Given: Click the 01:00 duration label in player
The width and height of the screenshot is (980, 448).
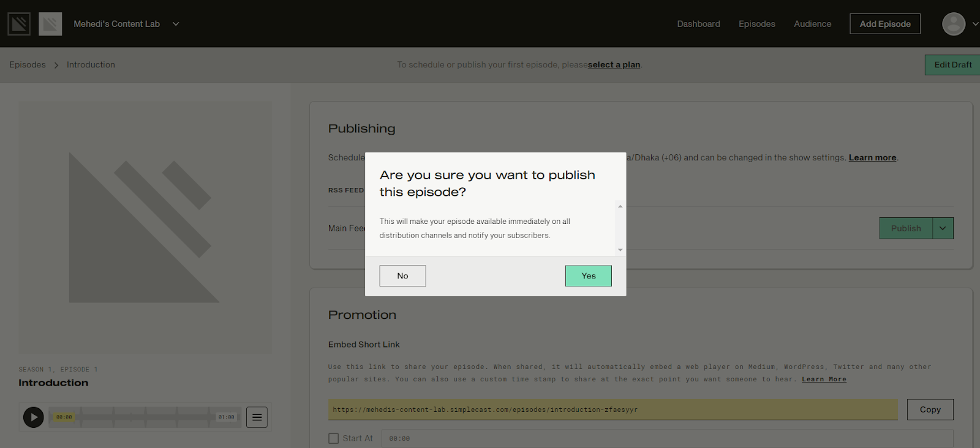Looking at the screenshot, I should pos(226,417).
